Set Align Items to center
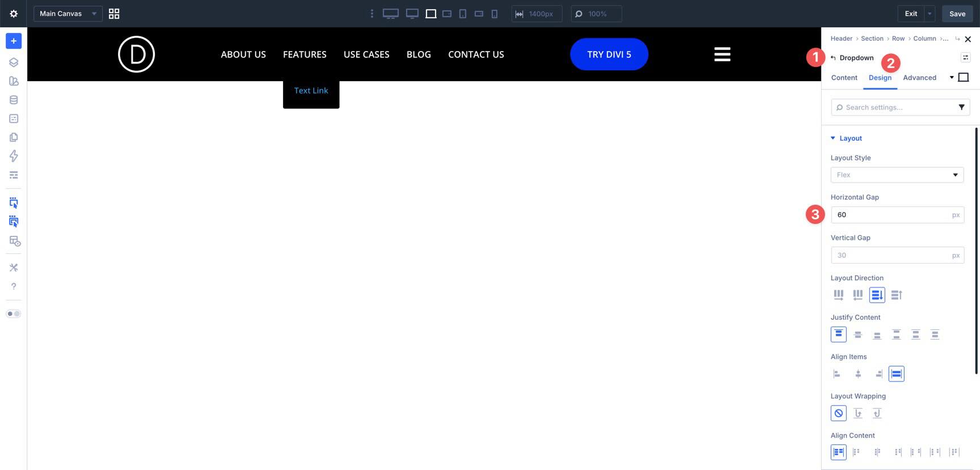 (x=857, y=374)
